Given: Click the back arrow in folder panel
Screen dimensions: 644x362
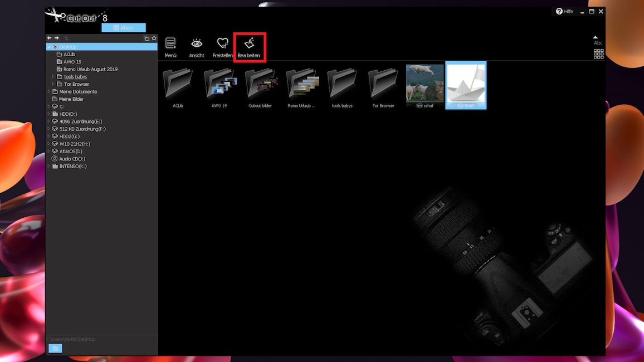Looking at the screenshot, I should click(x=49, y=38).
